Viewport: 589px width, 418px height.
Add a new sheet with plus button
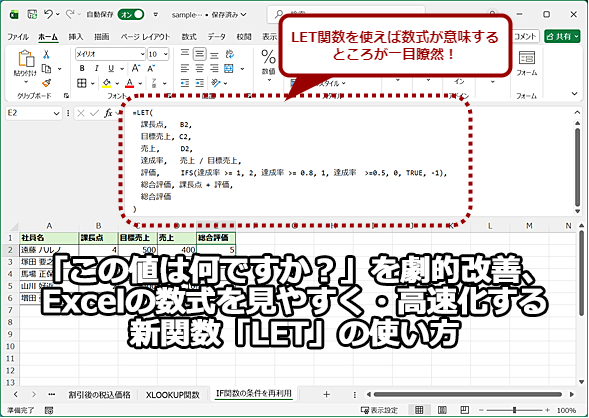[x=326, y=394]
